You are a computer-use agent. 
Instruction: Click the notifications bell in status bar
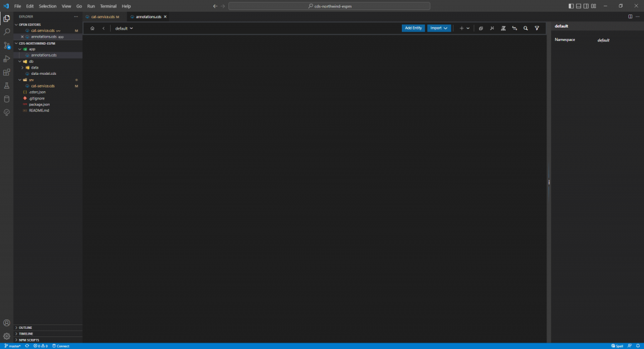coord(638,346)
